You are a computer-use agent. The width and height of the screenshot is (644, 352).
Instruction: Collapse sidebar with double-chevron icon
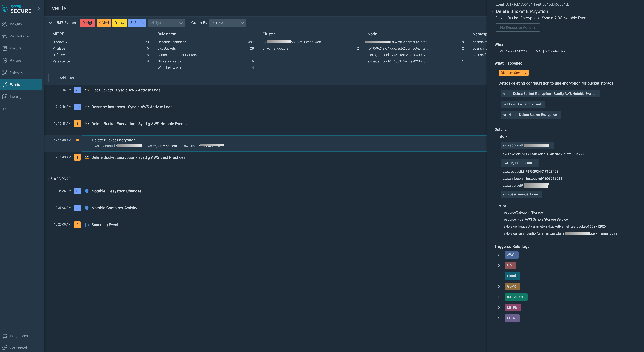[x=4, y=109]
